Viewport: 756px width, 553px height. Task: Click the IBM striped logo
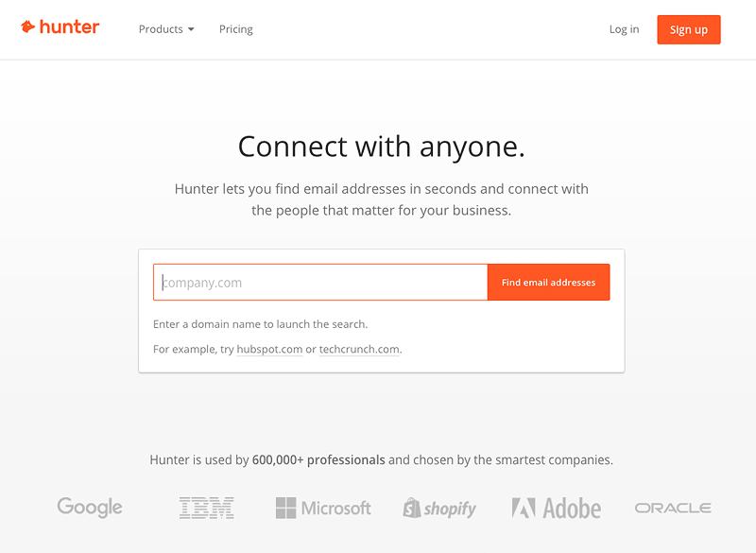point(206,509)
